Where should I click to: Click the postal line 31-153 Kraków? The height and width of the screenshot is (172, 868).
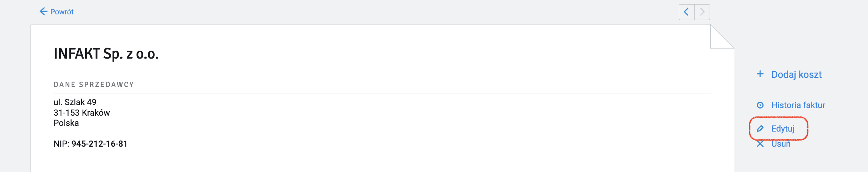pos(81,113)
